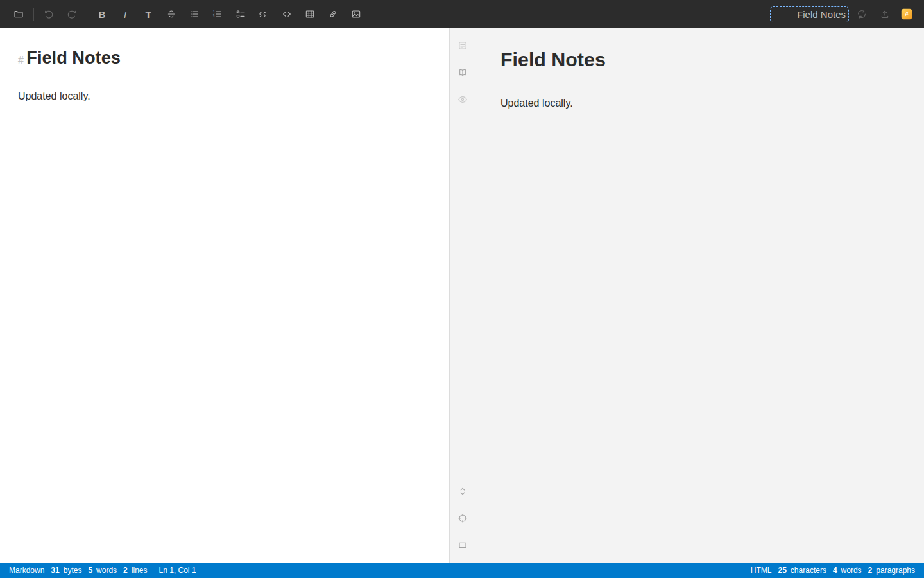The width and height of the screenshot is (924, 578).
Task: Apply strikethrough formatting
Action: (171, 14)
